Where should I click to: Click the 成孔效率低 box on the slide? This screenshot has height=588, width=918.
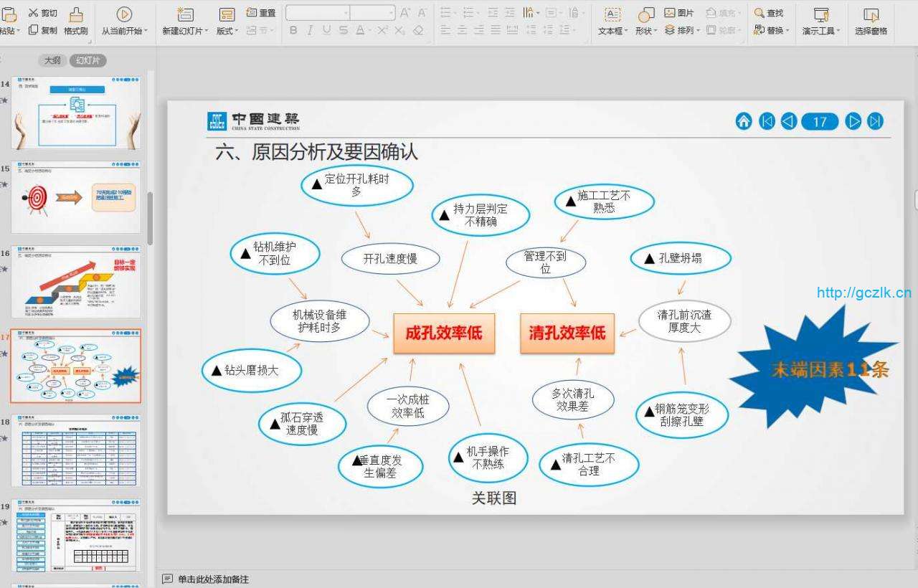click(444, 333)
